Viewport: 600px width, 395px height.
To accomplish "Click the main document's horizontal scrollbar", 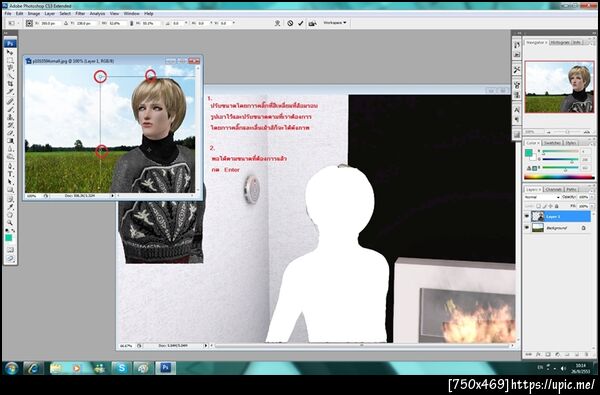I will coord(362,345).
